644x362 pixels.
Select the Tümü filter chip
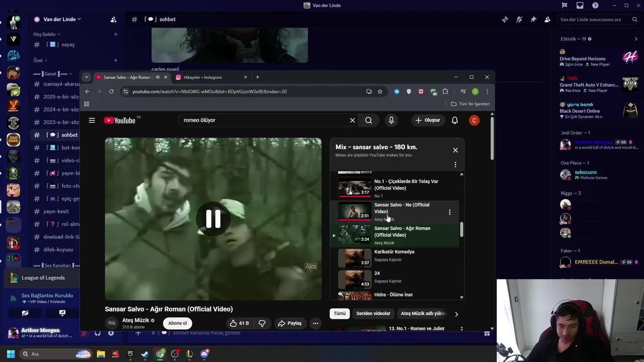click(340, 314)
